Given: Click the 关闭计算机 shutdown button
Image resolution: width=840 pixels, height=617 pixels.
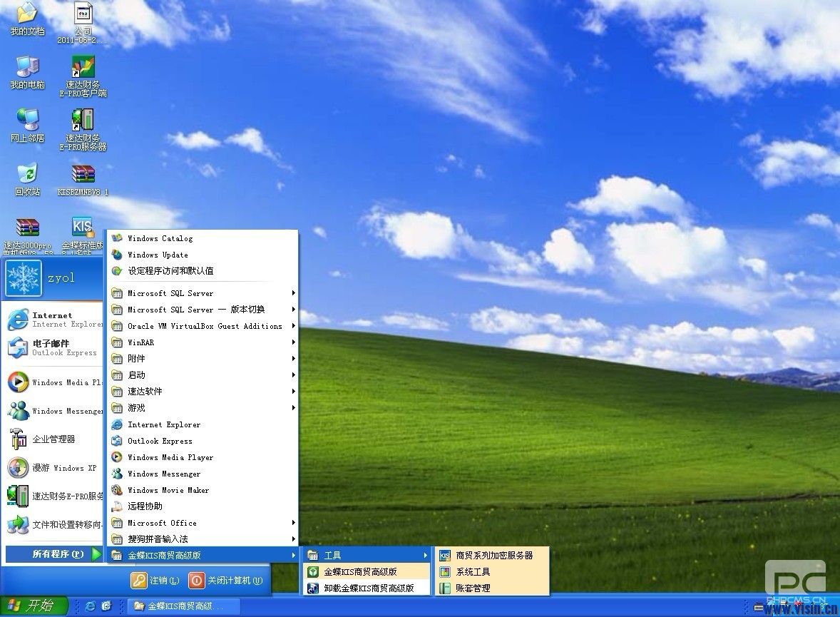Looking at the screenshot, I should [230, 580].
